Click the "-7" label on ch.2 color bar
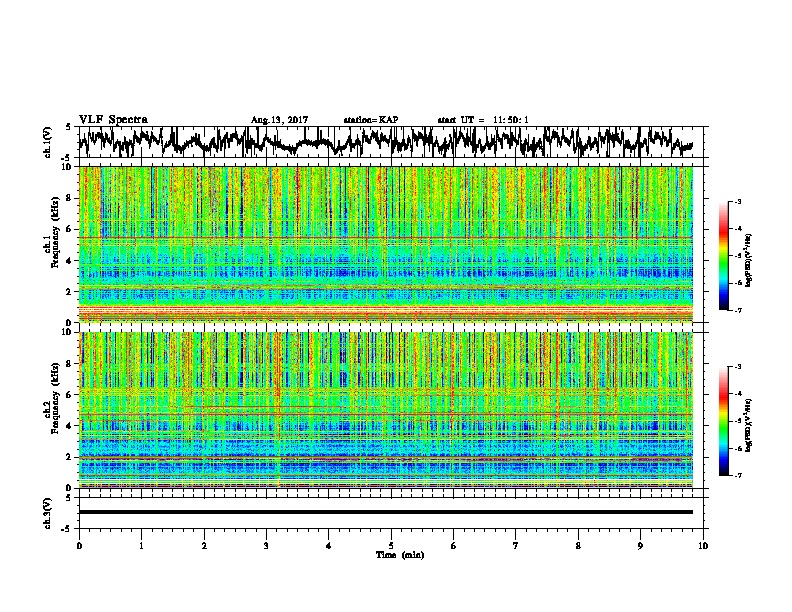This screenshot has width=792, height=612. [737, 475]
